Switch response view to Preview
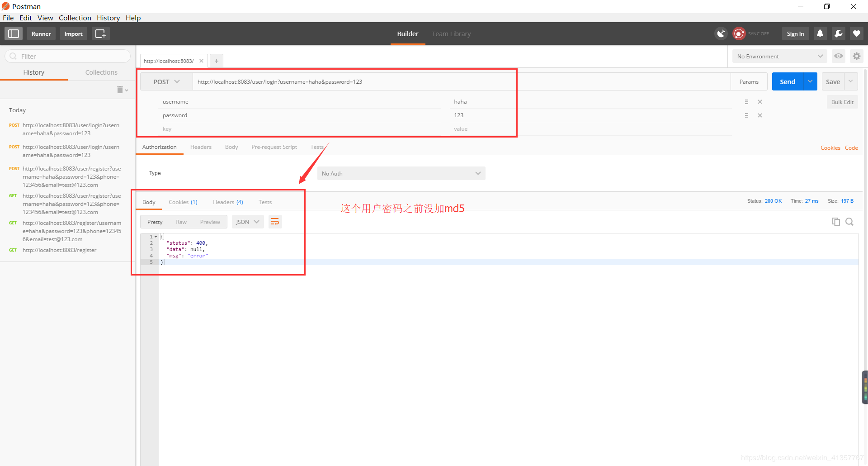The image size is (868, 466). 210,222
